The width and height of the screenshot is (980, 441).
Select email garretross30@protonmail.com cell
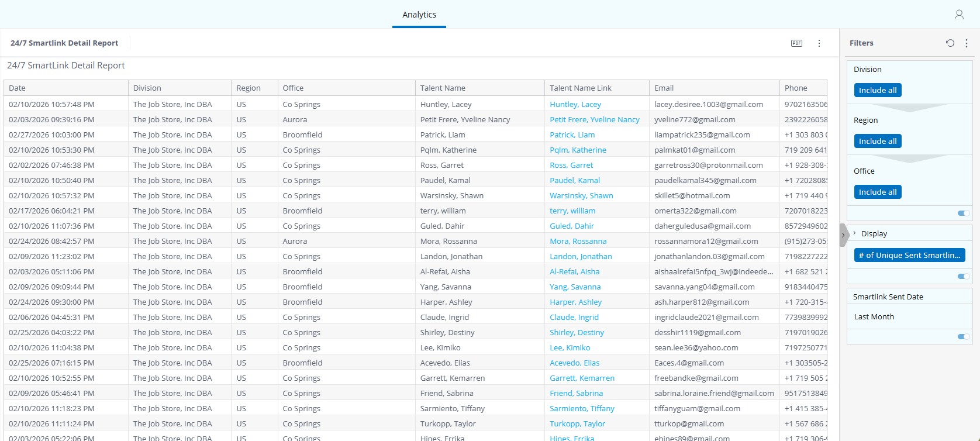[x=715, y=165]
